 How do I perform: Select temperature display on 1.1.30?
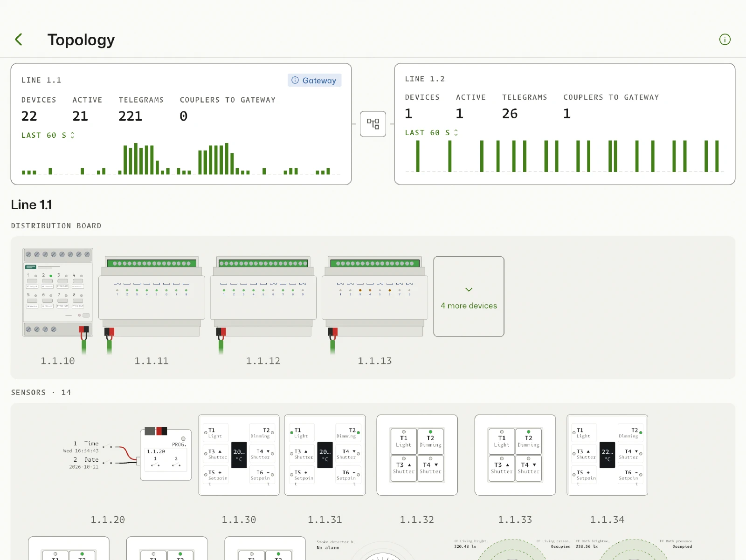239,455
